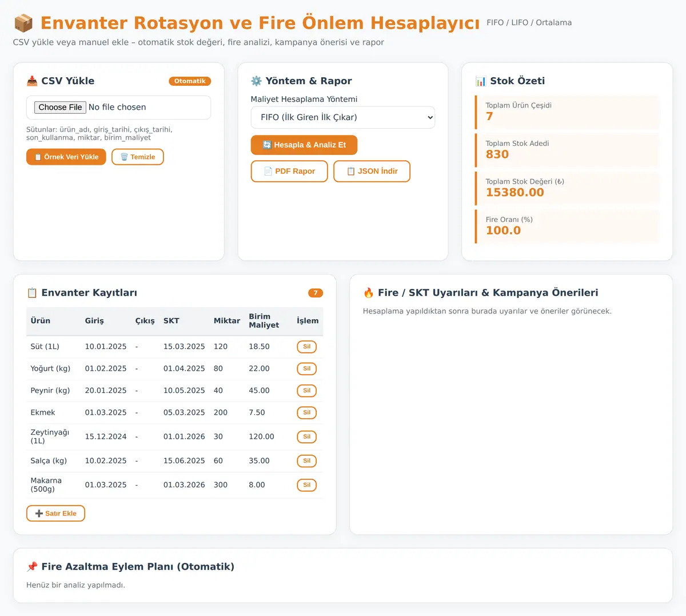686x616 pixels.
Task: Click the Toplam Ürün Çeşidi summary card
Action: pyautogui.click(x=567, y=112)
